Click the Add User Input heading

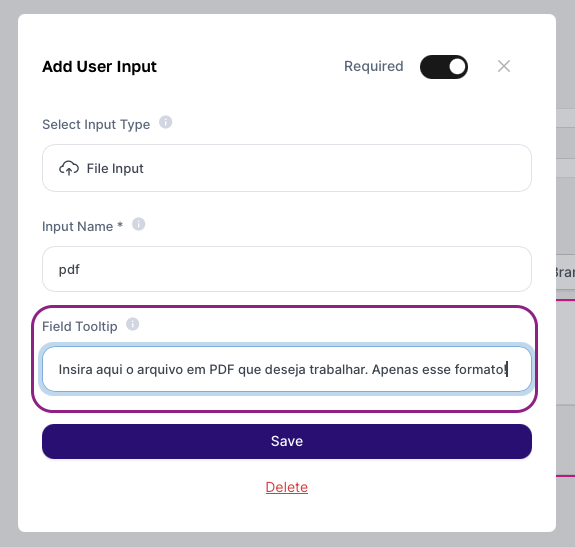click(x=99, y=67)
